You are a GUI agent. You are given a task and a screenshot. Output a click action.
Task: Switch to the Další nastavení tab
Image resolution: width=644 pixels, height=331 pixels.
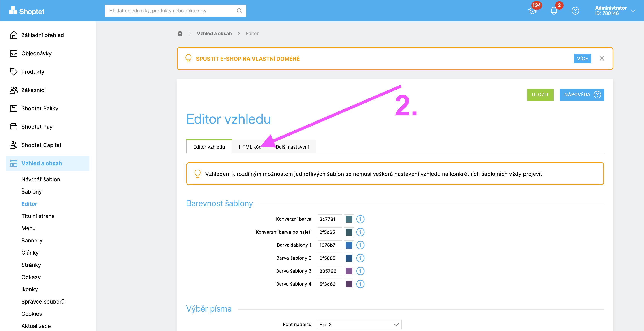pyautogui.click(x=292, y=147)
